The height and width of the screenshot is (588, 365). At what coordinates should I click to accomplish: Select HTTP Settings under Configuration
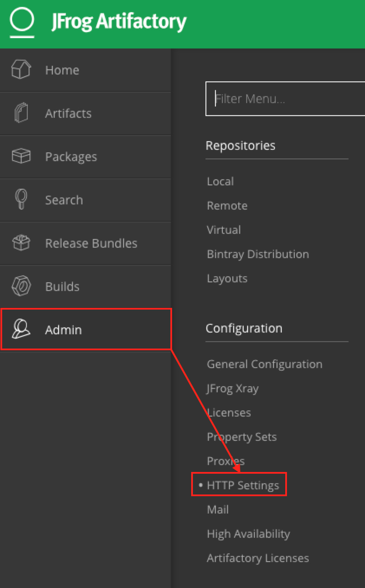(x=243, y=485)
